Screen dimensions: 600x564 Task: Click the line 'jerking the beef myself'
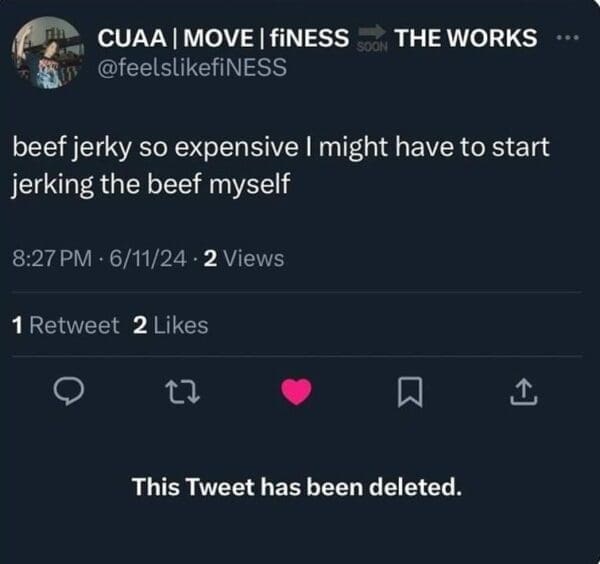[x=150, y=185]
